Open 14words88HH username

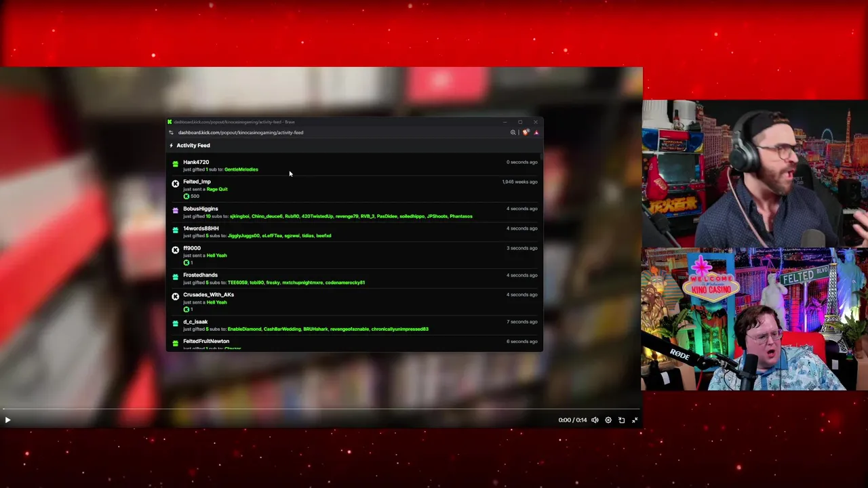[201, 228]
